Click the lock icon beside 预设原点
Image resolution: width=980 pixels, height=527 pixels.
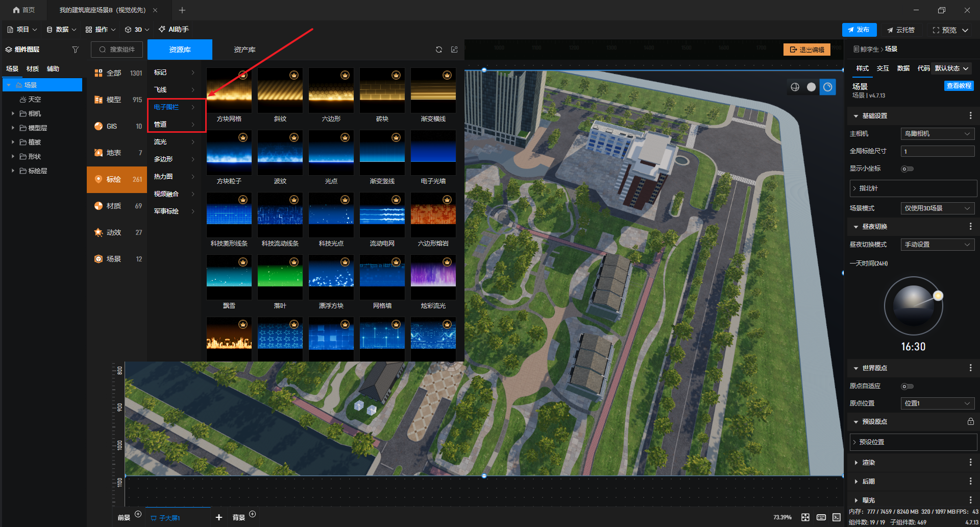pos(970,421)
